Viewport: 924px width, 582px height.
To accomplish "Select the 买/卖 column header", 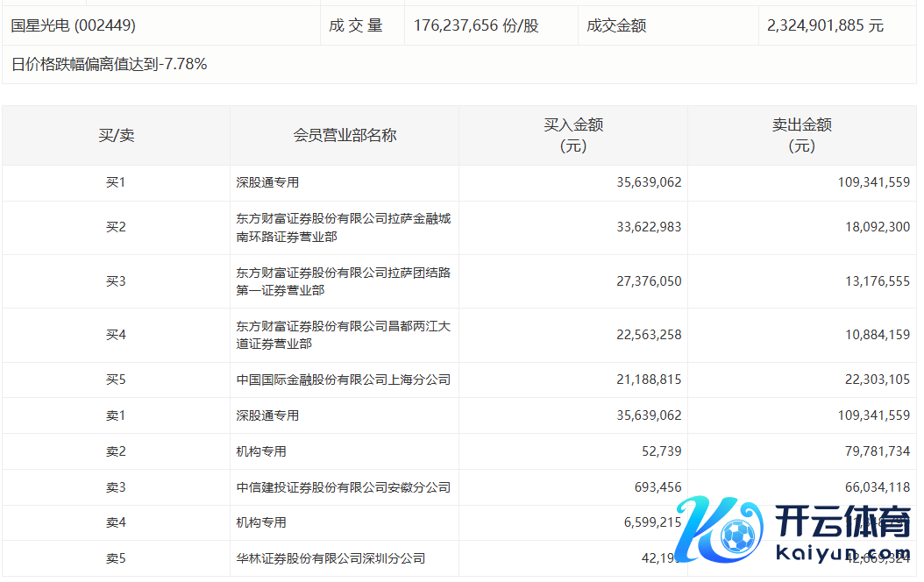I will pos(116,135).
